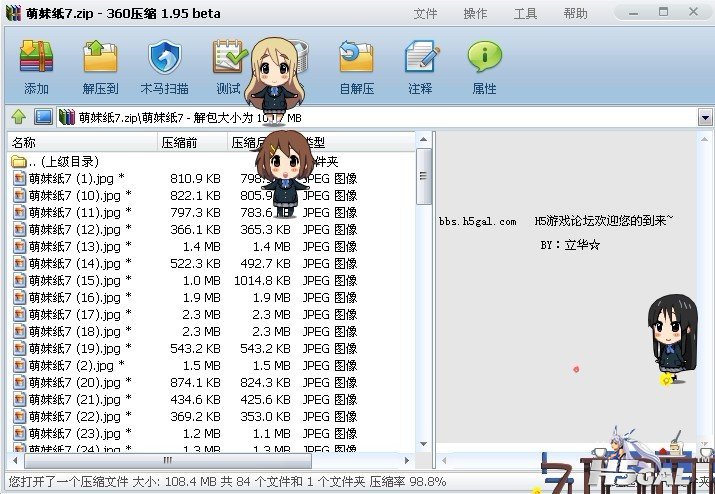Sort by the 压缩前 (Original size) column header
Screen dimensions: 715x494
pos(192,142)
